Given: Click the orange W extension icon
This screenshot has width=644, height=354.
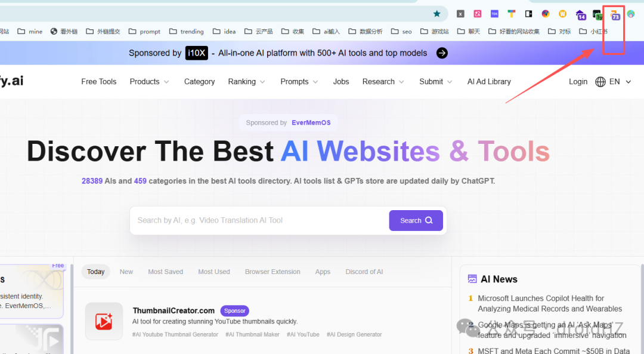Looking at the screenshot, I should [563, 14].
